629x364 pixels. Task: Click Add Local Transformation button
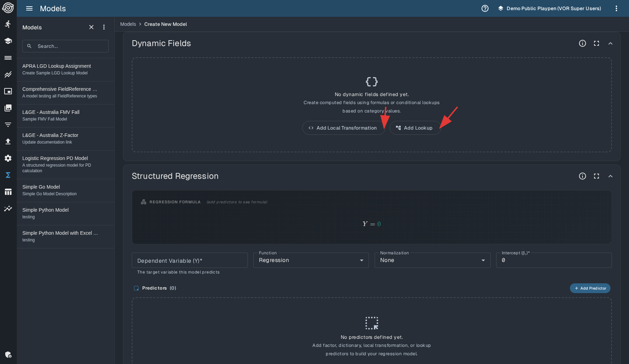tap(343, 128)
